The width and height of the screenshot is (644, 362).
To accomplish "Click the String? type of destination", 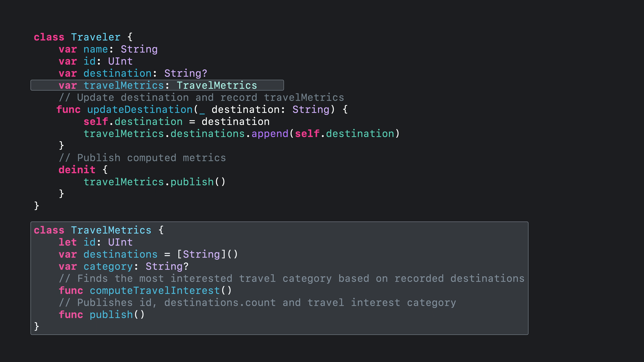I will click(185, 73).
